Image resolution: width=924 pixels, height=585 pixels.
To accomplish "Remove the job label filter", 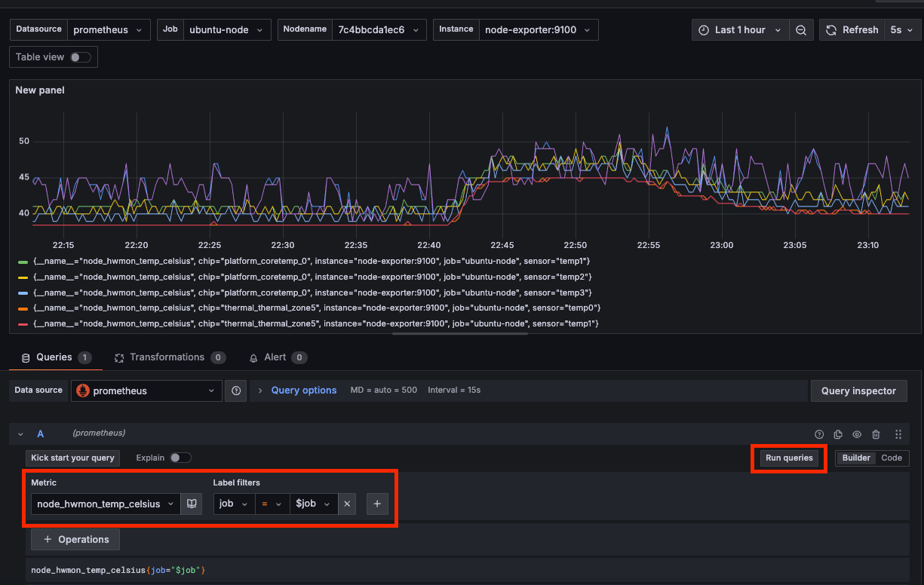I will coord(347,504).
